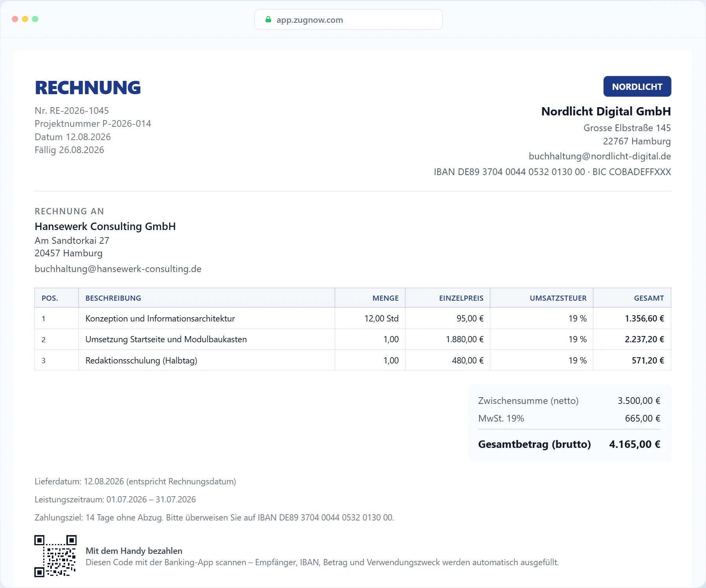The width and height of the screenshot is (706, 588).
Task: Click Am Sandtorkai 27 address line
Action: click(x=72, y=241)
